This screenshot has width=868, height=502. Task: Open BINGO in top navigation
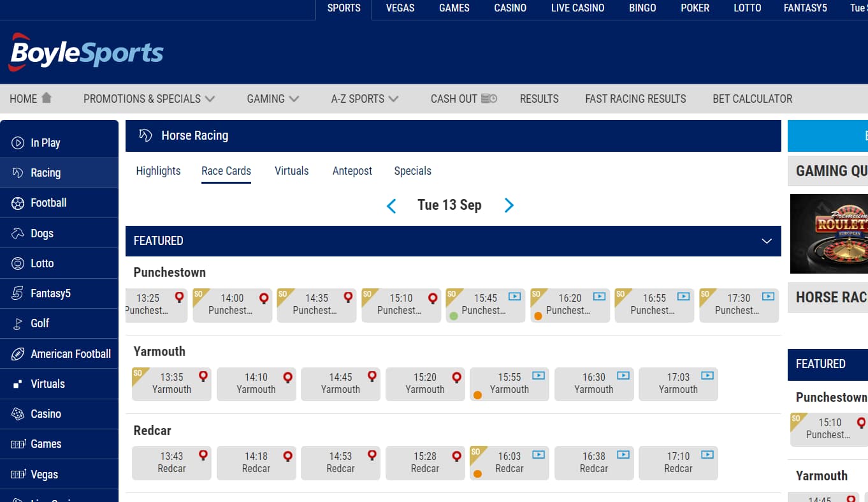642,8
